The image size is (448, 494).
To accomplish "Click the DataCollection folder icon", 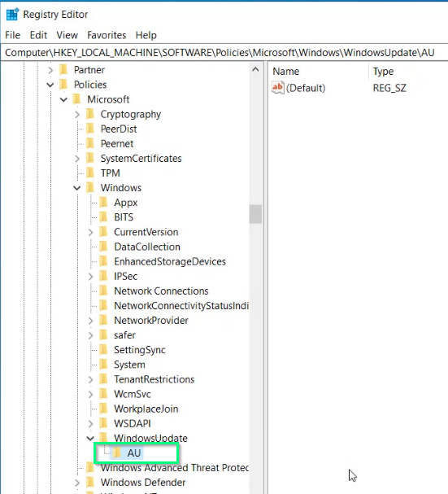I will point(103,247).
